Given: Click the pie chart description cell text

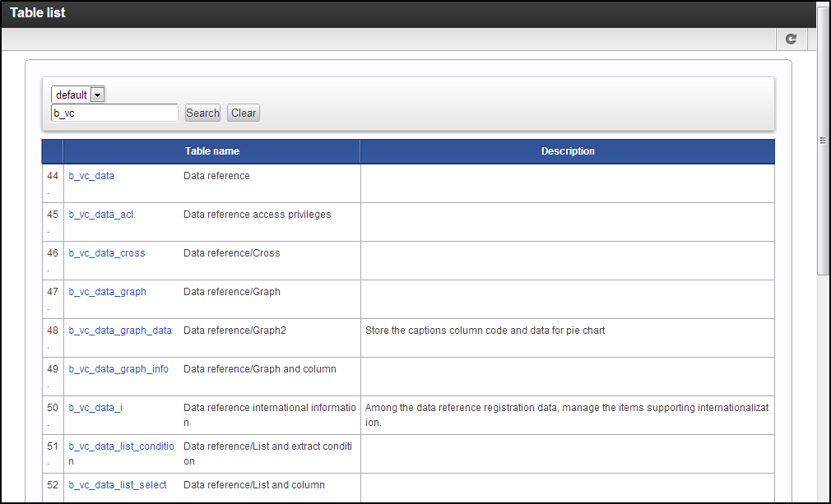Looking at the screenshot, I should tap(485, 331).
